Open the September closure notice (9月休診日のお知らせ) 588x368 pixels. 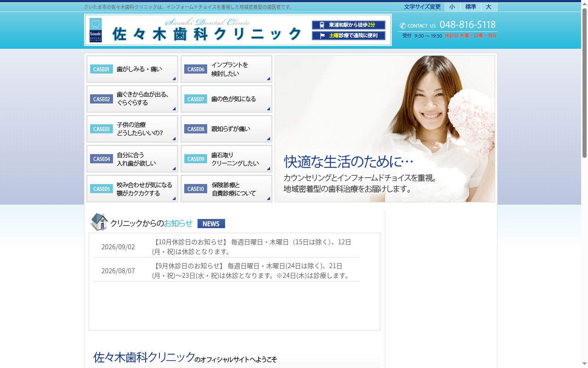coord(252,270)
